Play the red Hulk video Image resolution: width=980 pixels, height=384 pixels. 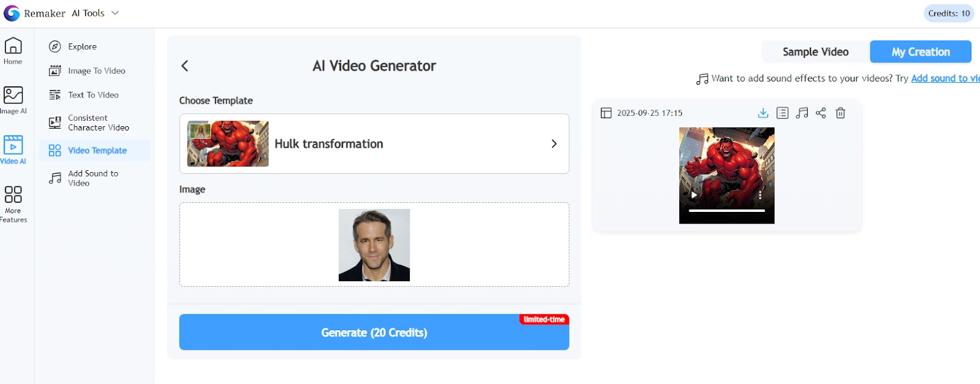(694, 195)
